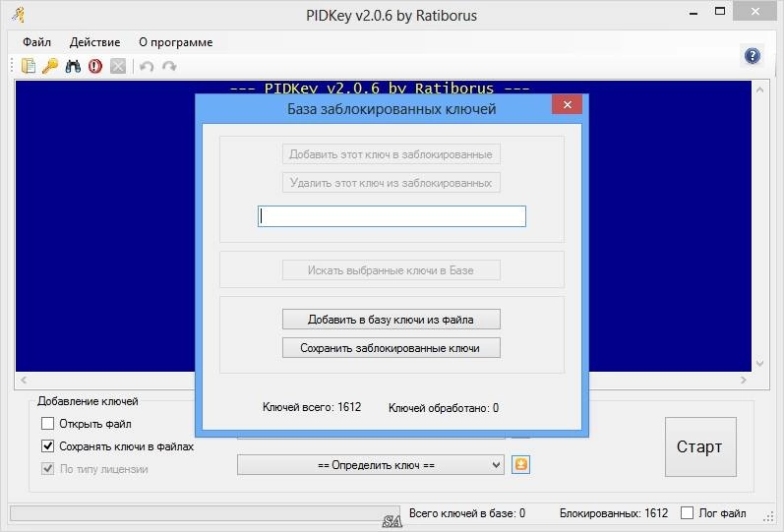Image resolution: width=784 pixels, height=532 pixels.
Task: Open file icon in main toolbar
Action: (28, 66)
